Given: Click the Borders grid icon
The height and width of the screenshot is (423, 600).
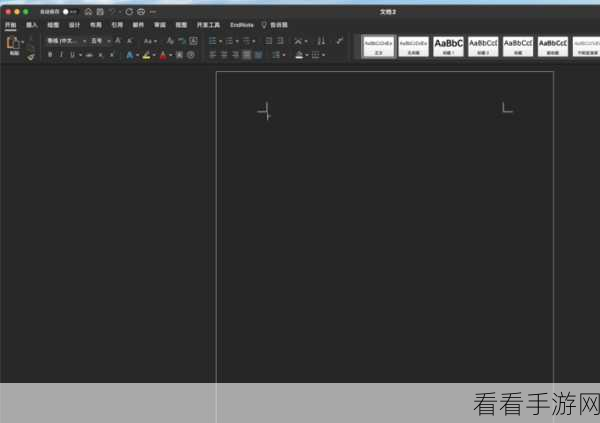Looking at the screenshot, I should pyautogui.click(x=315, y=55).
